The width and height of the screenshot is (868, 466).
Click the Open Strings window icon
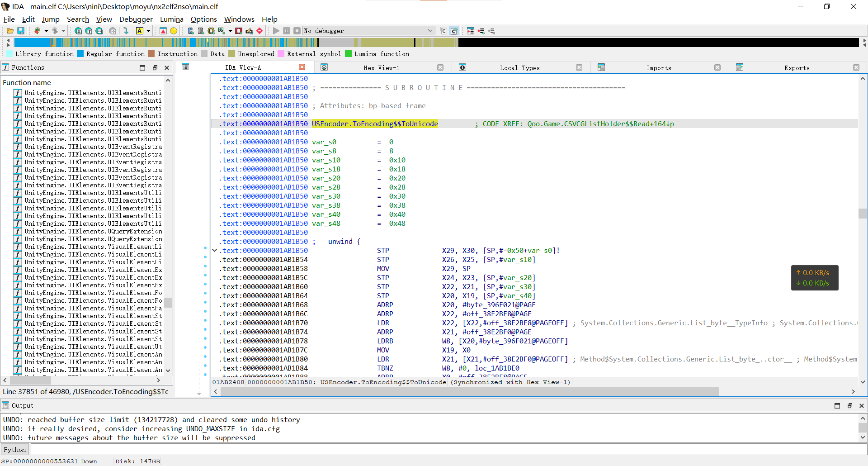[x=201, y=31]
